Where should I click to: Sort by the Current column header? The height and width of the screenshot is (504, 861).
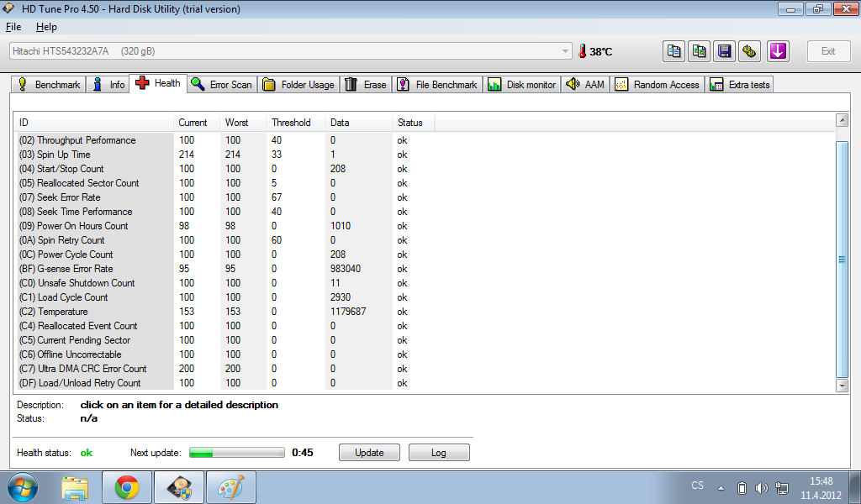197,123
